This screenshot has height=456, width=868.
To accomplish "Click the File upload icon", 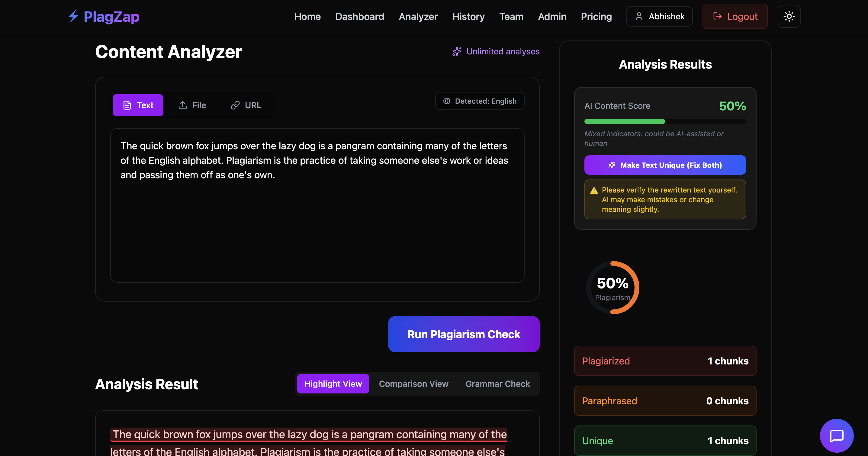I will coord(182,105).
